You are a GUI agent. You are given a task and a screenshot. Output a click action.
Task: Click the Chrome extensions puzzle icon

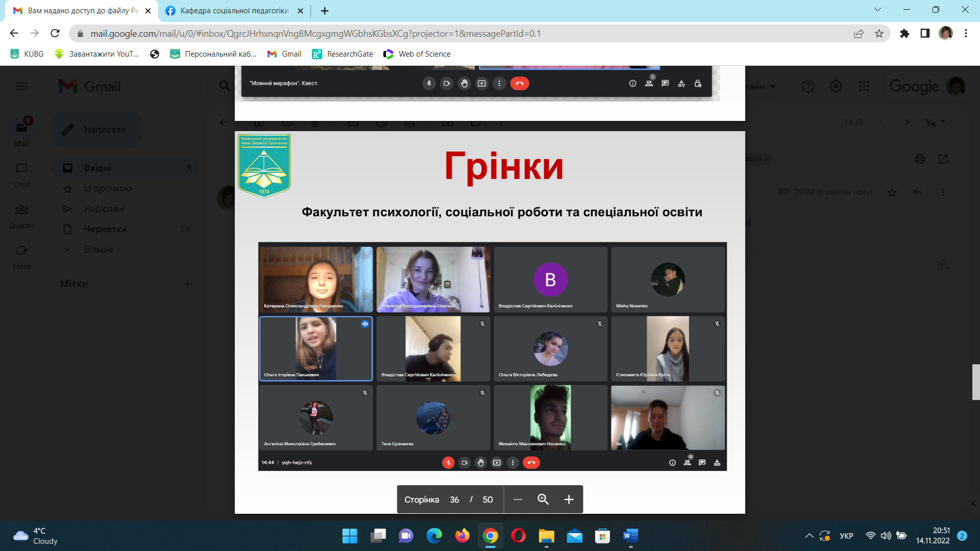(904, 34)
